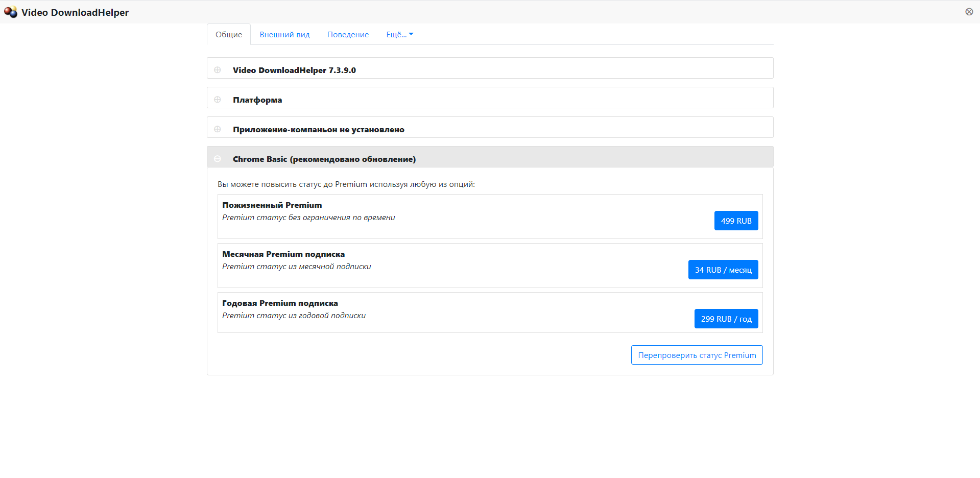Open the Внешний вид tab
This screenshot has width=980, height=478.
coord(284,34)
